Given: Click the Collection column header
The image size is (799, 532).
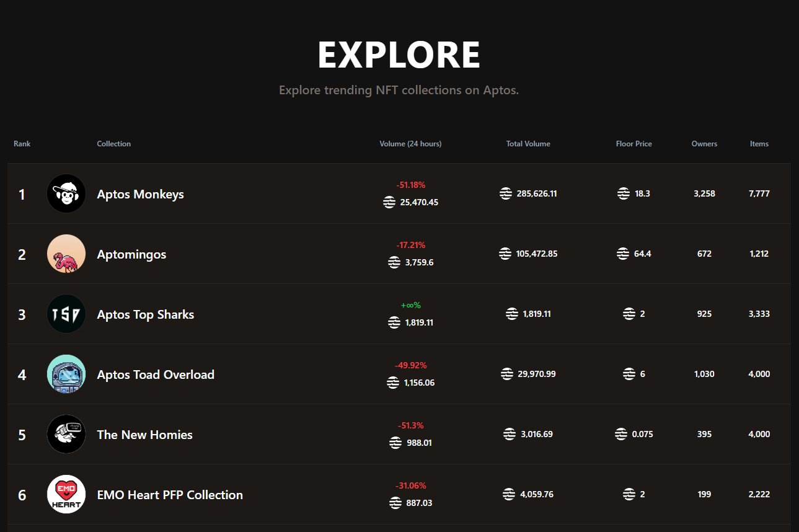Looking at the screenshot, I should 114,144.
